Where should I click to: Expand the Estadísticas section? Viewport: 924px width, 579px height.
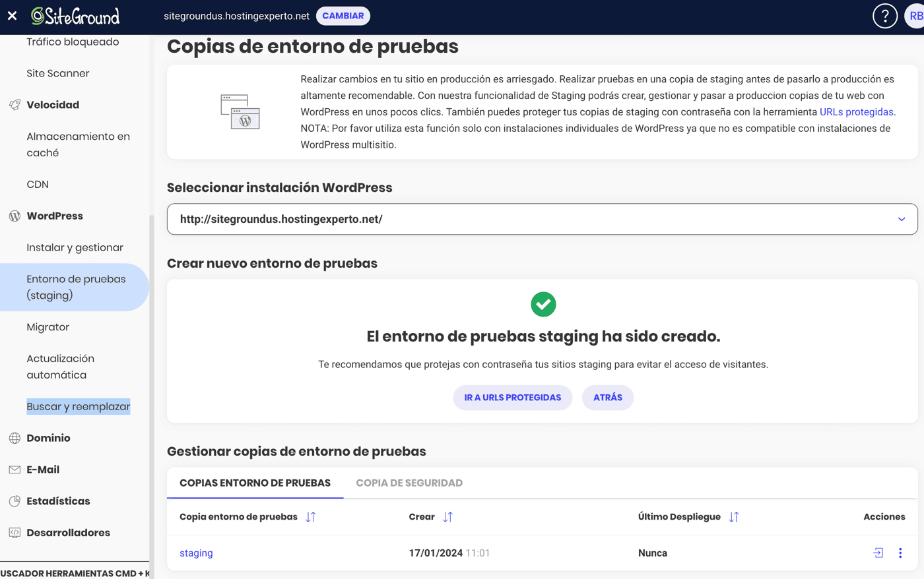pyautogui.click(x=58, y=501)
